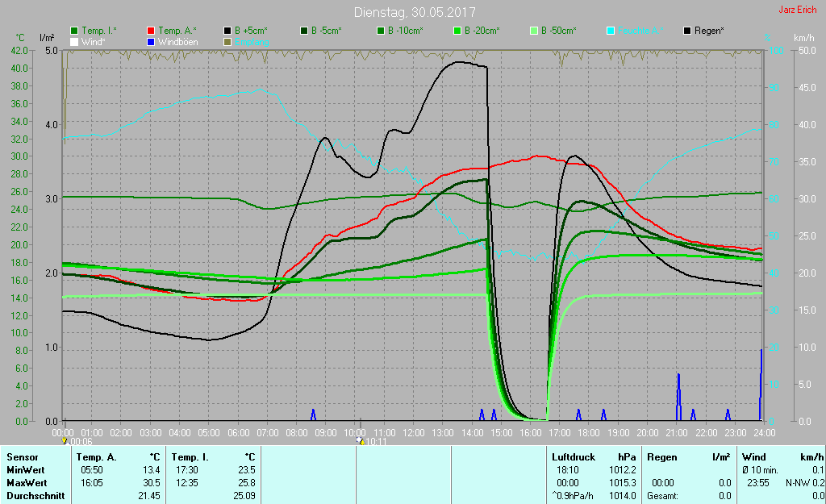Click the light green B -50cm* swatch
Viewport: 826px width, 504px height.
(x=534, y=31)
